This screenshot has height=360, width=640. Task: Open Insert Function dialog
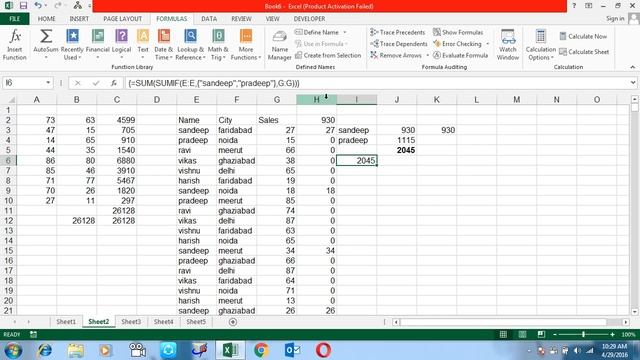(x=15, y=45)
